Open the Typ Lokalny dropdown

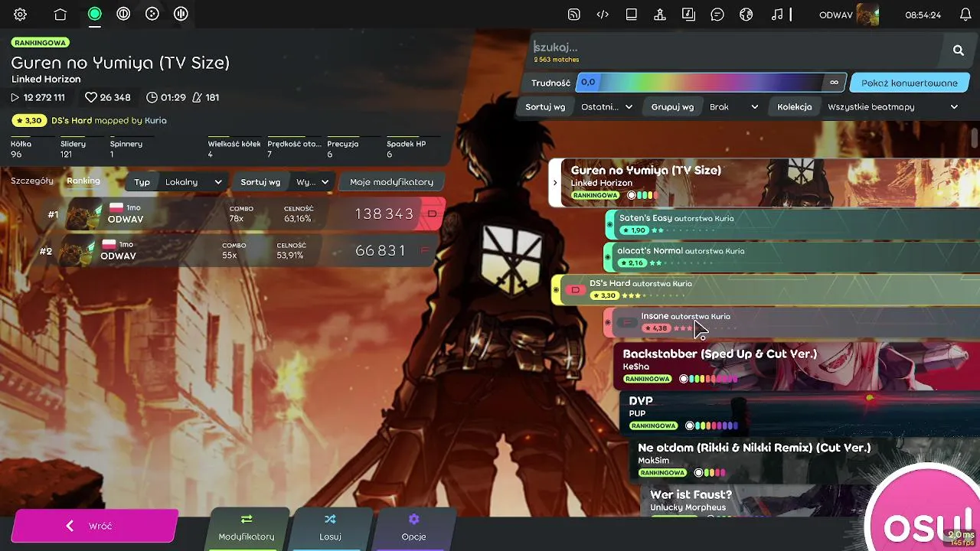tap(178, 182)
